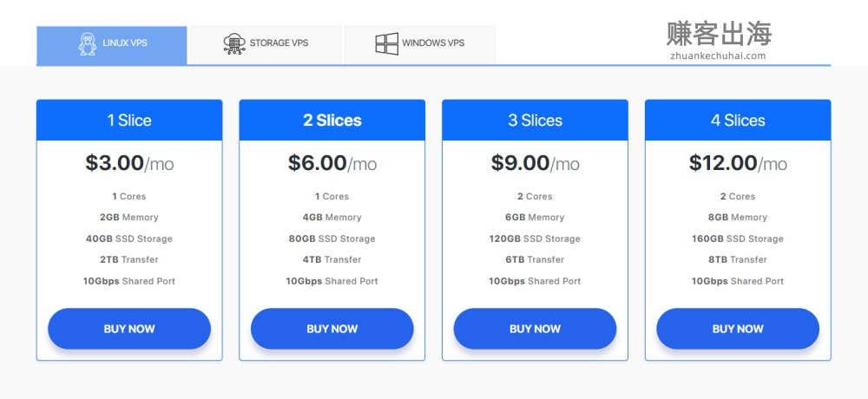Image resolution: width=868 pixels, height=399 pixels.
Task: Click the 2 Slices plan header
Action: click(332, 121)
